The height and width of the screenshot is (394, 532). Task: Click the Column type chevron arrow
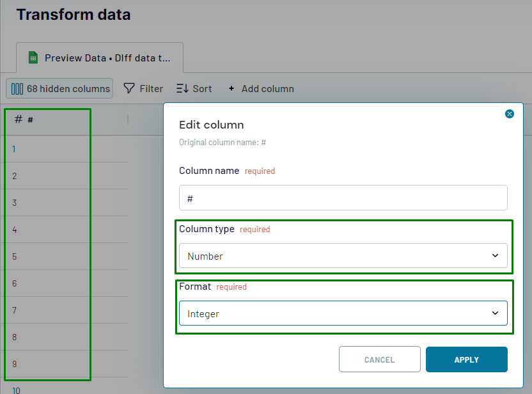click(x=495, y=256)
